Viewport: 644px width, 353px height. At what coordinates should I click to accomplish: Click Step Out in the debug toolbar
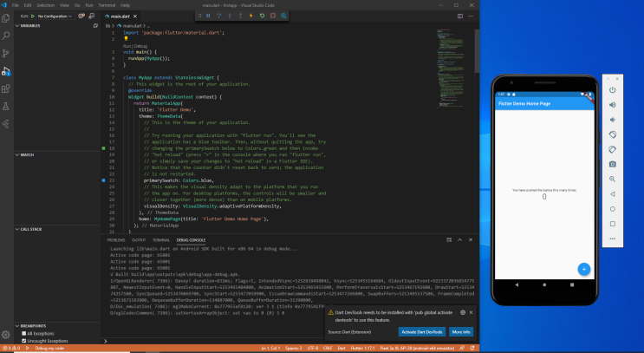pos(240,16)
